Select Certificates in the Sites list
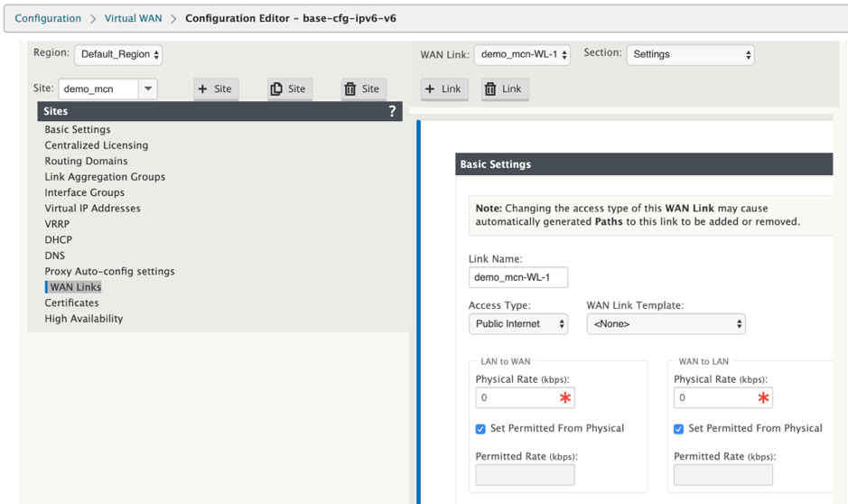This screenshot has width=848, height=504. 71,303
